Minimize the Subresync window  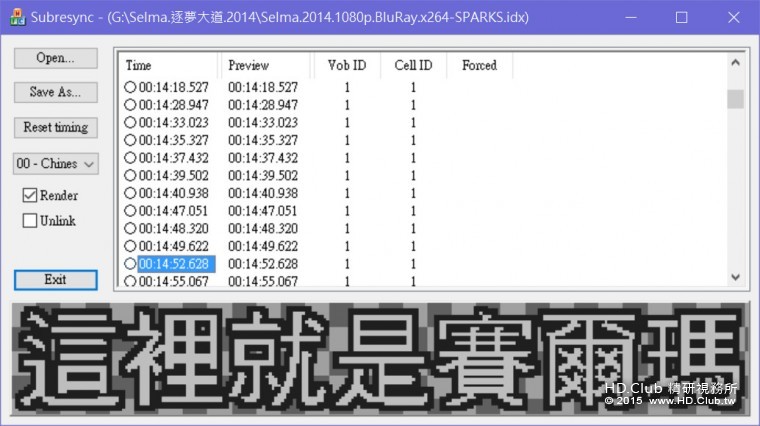(631, 17)
